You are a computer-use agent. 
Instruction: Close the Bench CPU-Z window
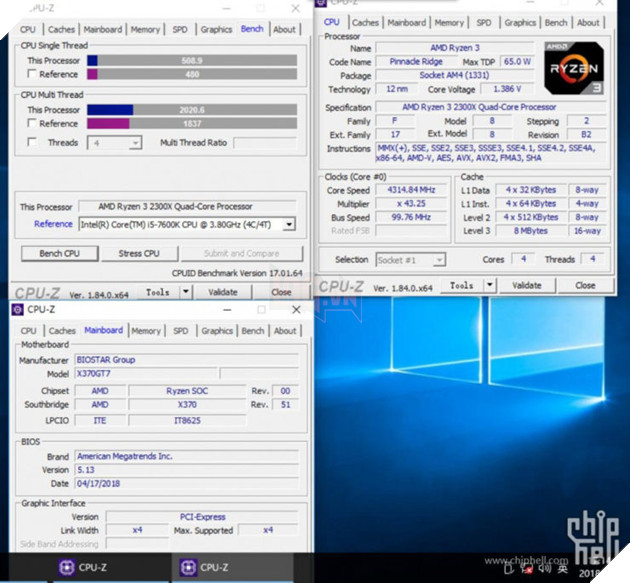tap(295, 8)
